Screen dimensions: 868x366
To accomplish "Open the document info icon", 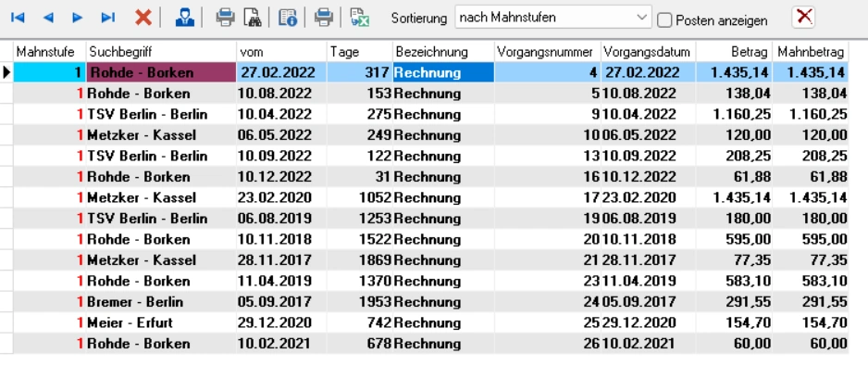I will coord(288,18).
